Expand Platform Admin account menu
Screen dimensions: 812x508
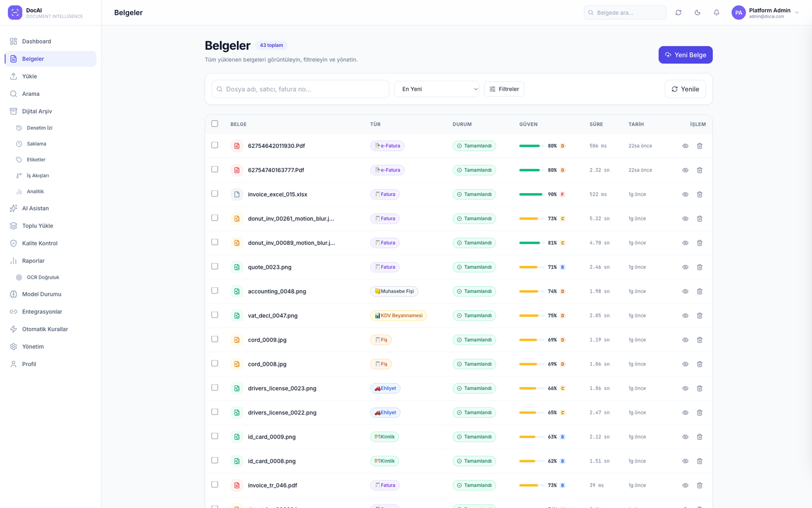765,12
